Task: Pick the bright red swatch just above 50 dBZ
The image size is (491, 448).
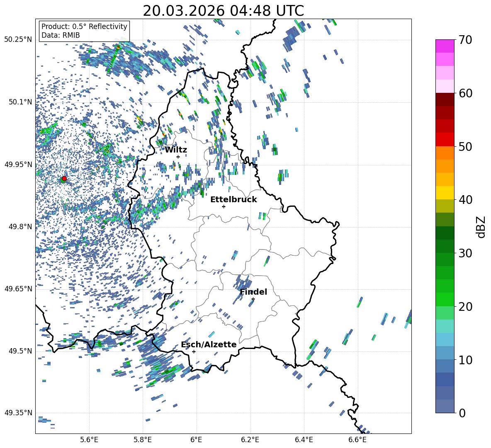Action: pyautogui.click(x=445, y=139)
